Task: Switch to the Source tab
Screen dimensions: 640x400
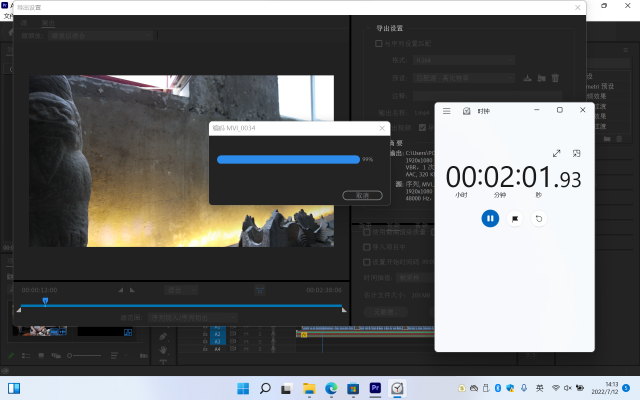Action: click(x=24, y=22)
